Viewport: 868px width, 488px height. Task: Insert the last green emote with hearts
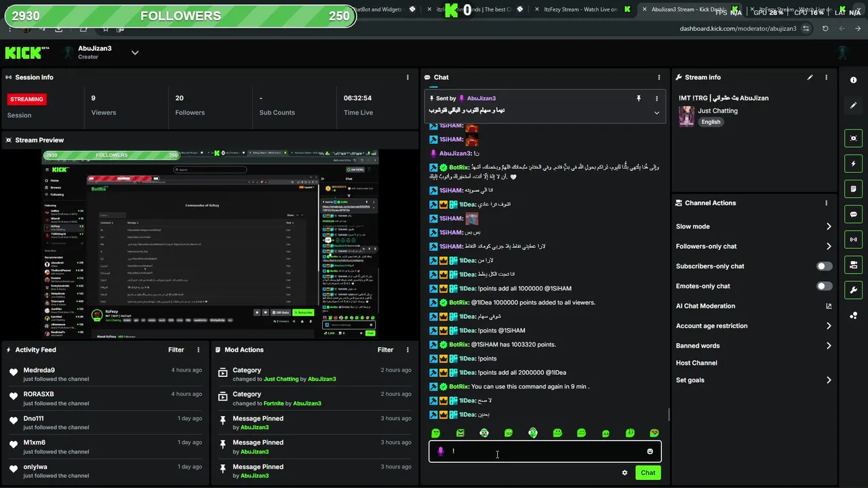point(654,433)
